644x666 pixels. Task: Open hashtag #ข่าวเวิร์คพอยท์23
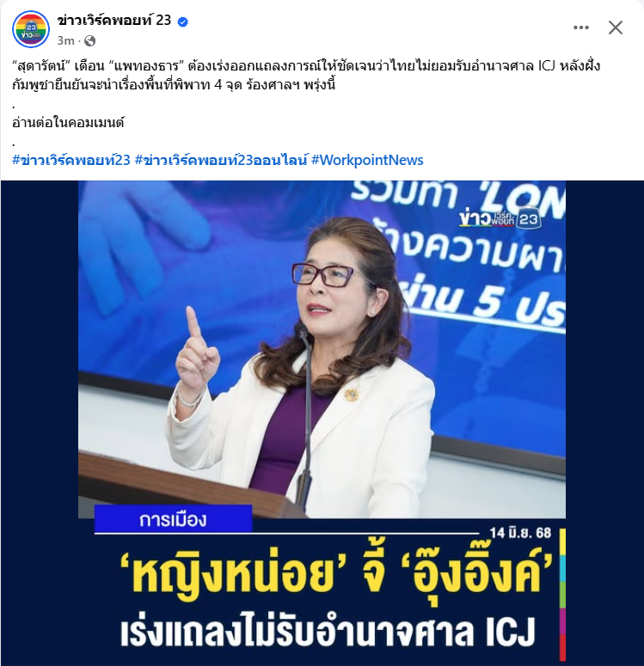tap(71, 160)
